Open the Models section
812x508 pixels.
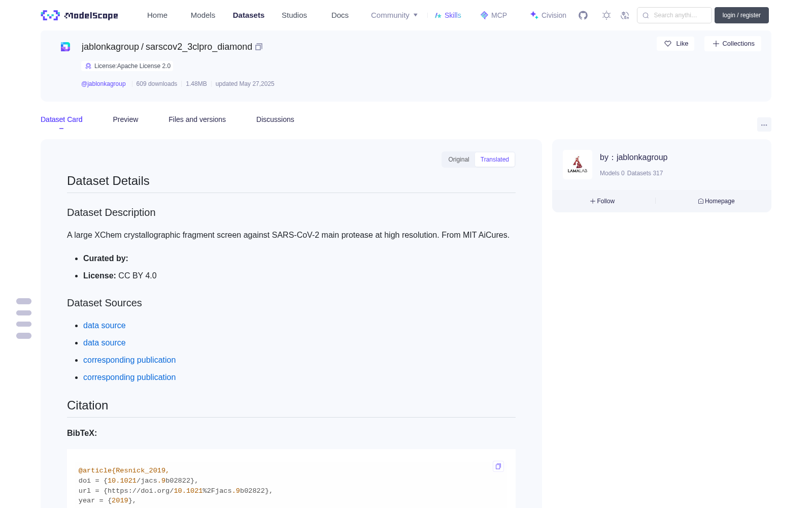click(x=203, y=15)
